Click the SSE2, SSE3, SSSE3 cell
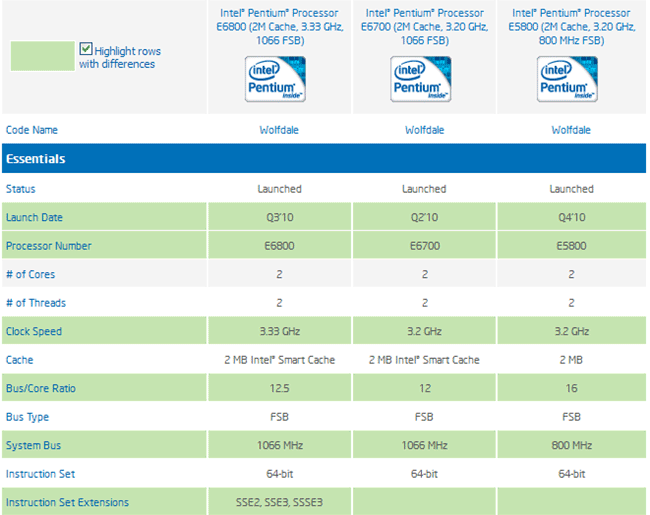The height and width of the screenshot is (515, 650). (279, 503)
